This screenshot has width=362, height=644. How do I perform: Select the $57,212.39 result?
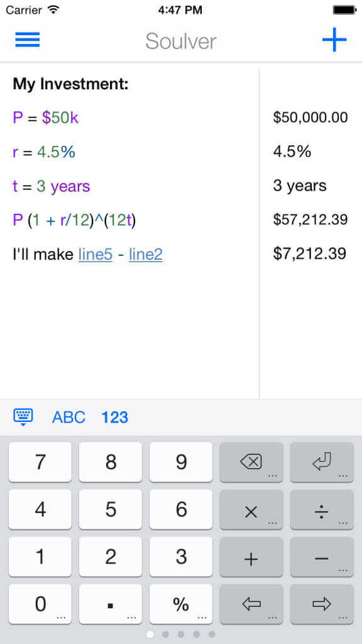pos(310,219)
